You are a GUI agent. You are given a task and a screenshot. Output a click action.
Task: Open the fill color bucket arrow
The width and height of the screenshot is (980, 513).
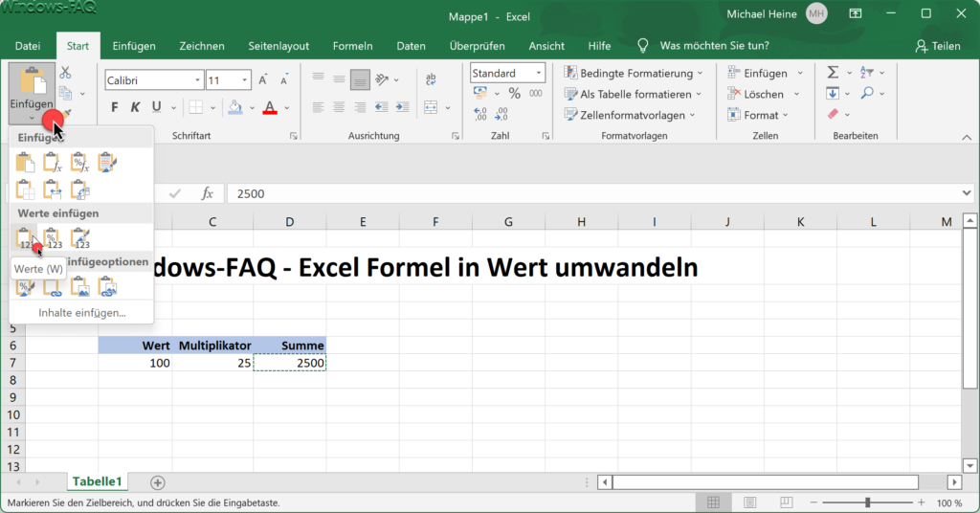[x=252, y=108]
